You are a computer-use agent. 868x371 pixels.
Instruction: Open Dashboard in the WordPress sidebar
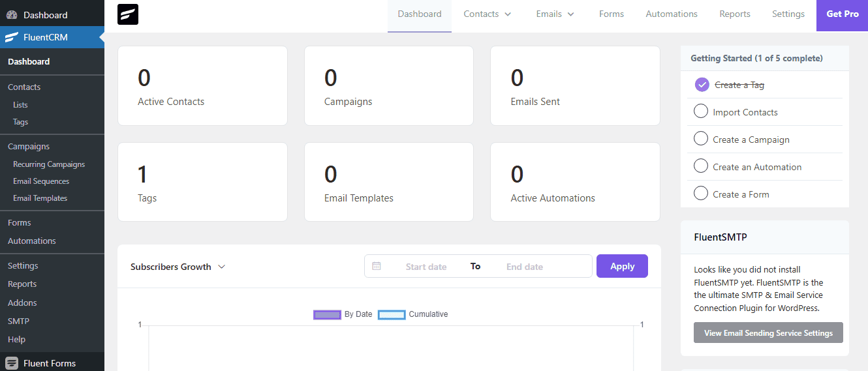52,14
